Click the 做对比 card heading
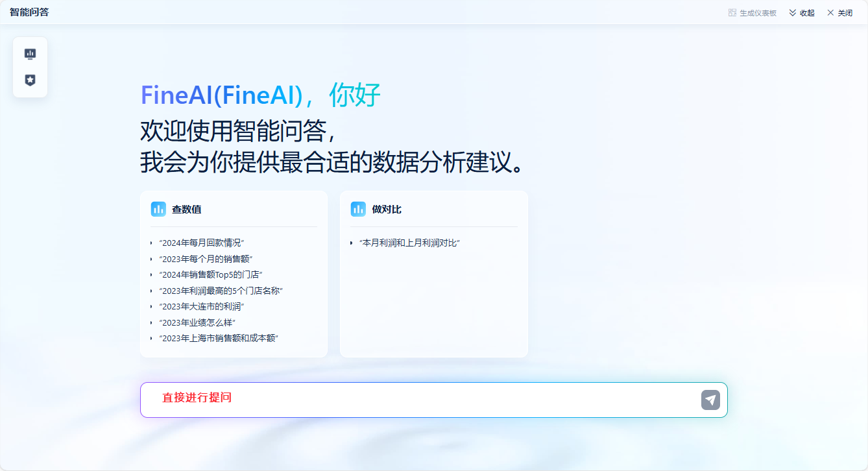 click(387, 210)
